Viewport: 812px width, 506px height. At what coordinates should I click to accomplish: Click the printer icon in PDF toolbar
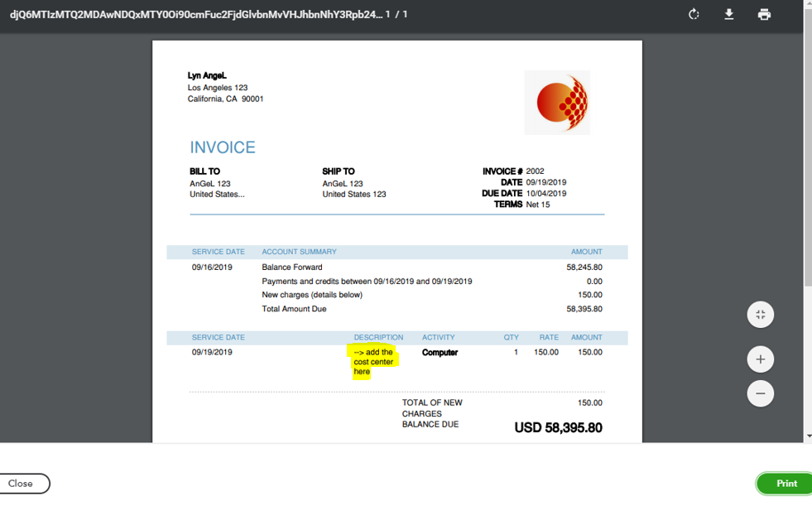coord(764,15)
